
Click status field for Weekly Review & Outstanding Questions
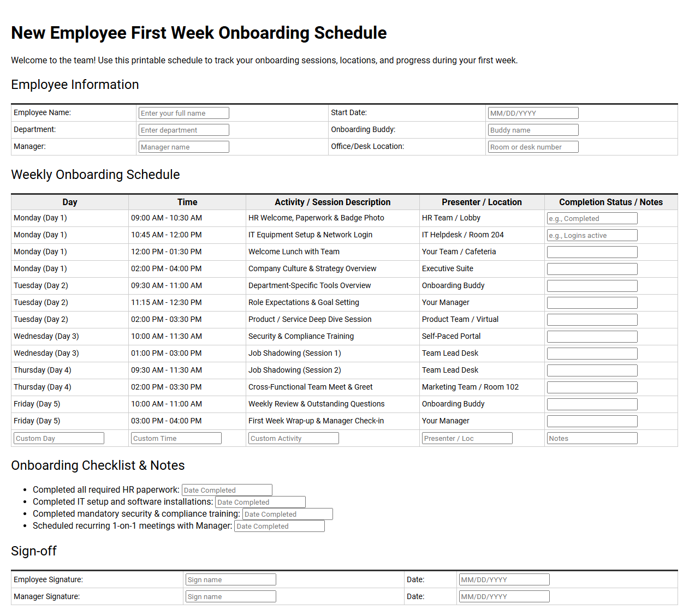pyautogui.click(x=592, y=404)
